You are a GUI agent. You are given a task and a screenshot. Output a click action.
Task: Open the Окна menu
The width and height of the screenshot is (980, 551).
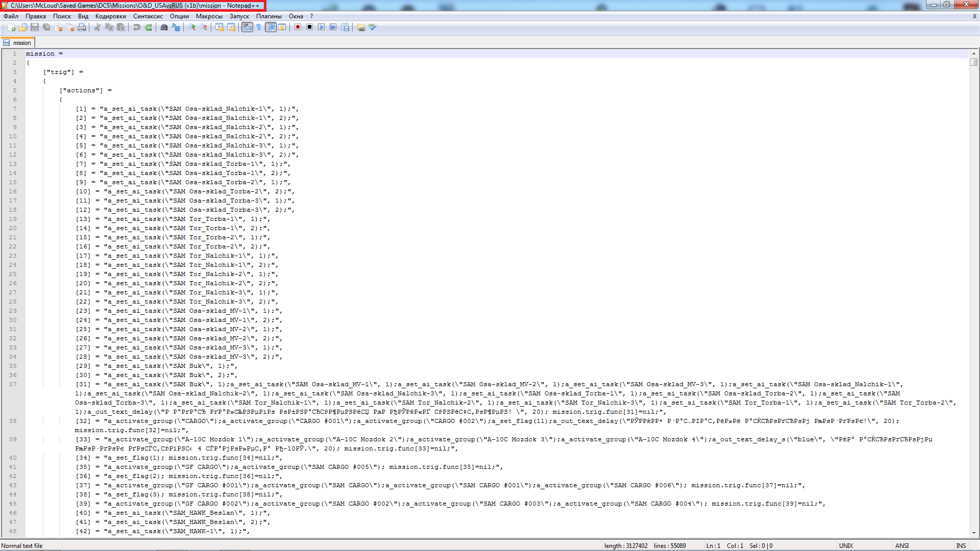coord(296,16)
